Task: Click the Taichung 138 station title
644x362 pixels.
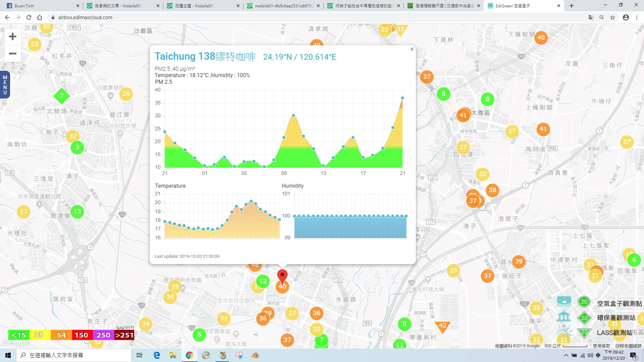Action: tap(205, 56)
